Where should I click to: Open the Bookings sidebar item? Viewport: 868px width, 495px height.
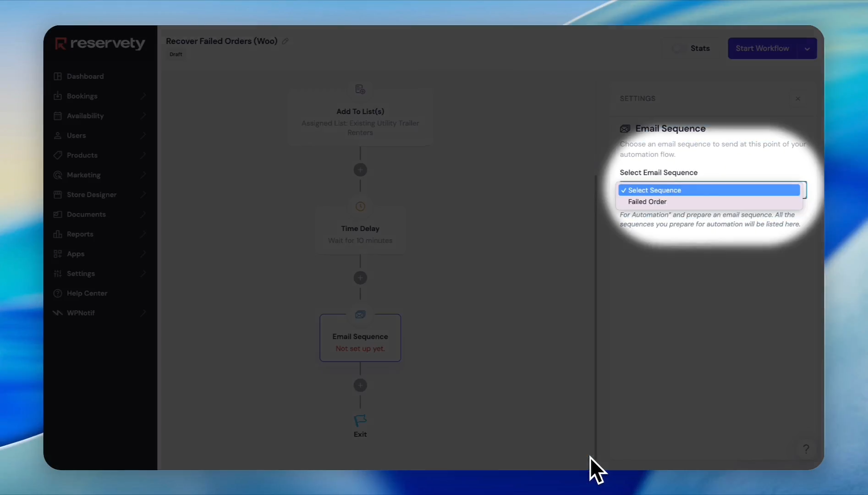point(82,96)
